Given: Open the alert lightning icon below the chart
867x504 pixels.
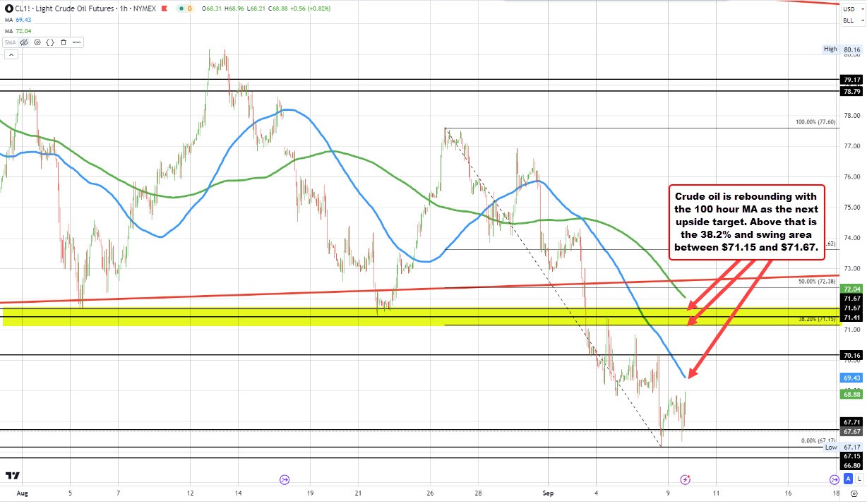Looking at the screenshot, I should (x=685, y=479).
